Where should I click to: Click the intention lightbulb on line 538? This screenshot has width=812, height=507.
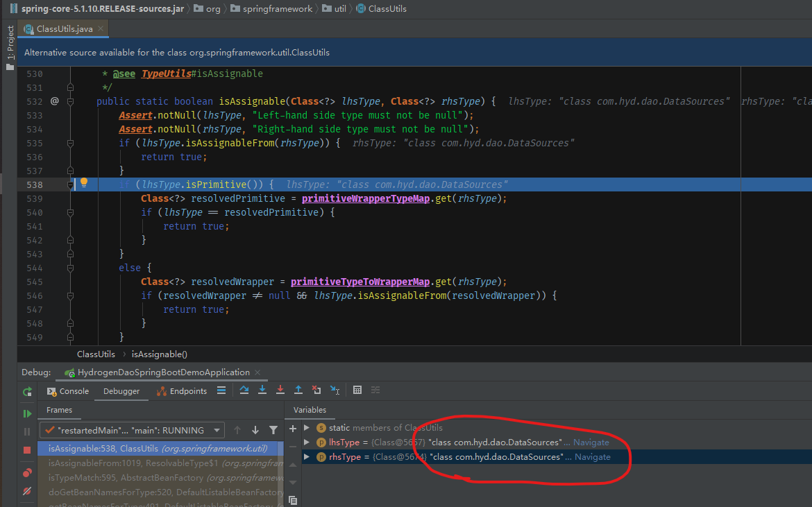pos(84,182)
